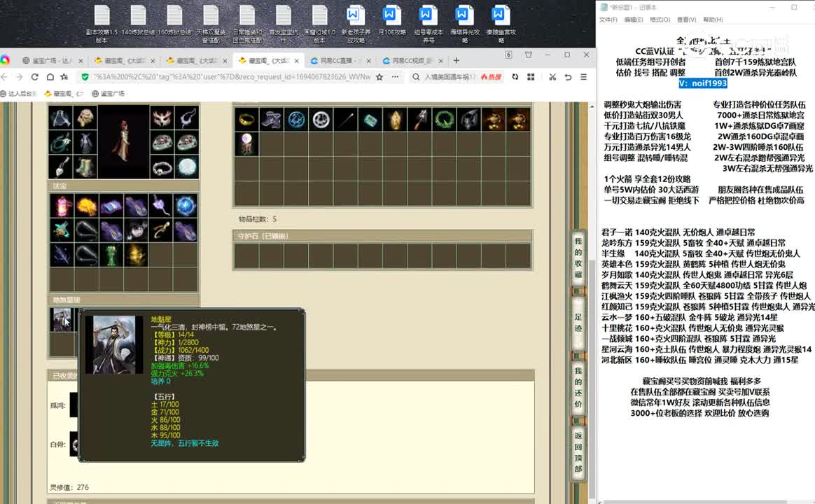Open Notepad 文件(F) menu
Image resolution: width=815 pixels, height=504 pixels.
(x=608, y=20)
